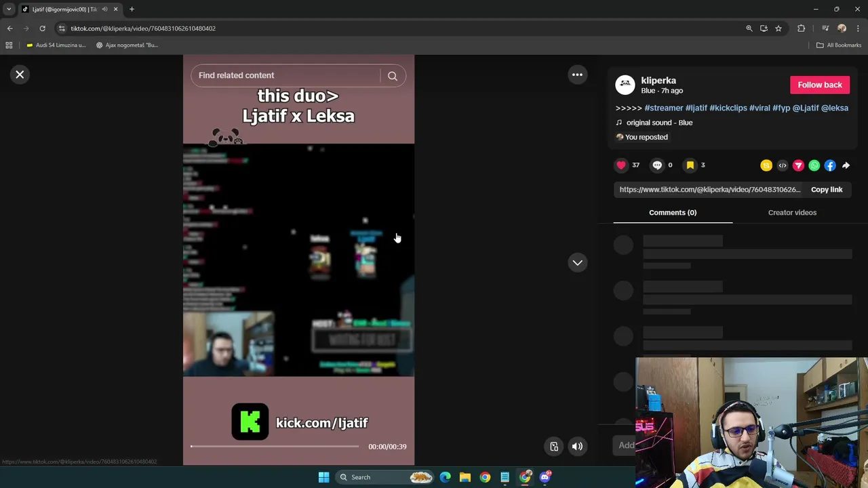The image size is (868, 488).
Task: Open Windows Start menu
Action: tap(323, 477)
